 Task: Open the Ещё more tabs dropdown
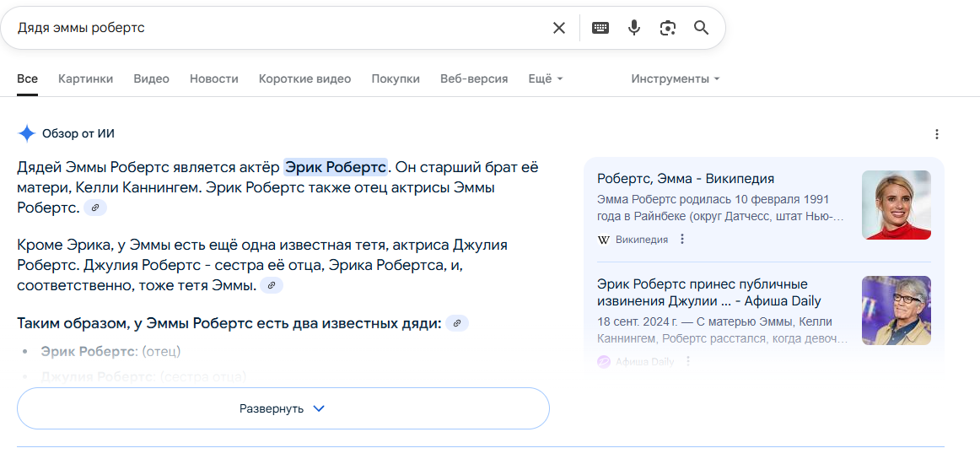pos(545,78)
